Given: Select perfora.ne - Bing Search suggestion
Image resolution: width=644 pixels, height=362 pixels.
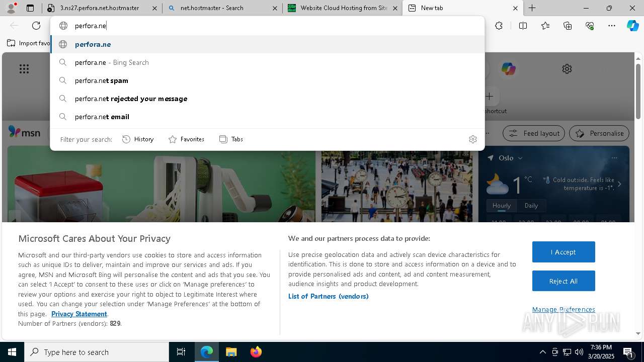Looking at the screenshot, I should tap(268, 62).
